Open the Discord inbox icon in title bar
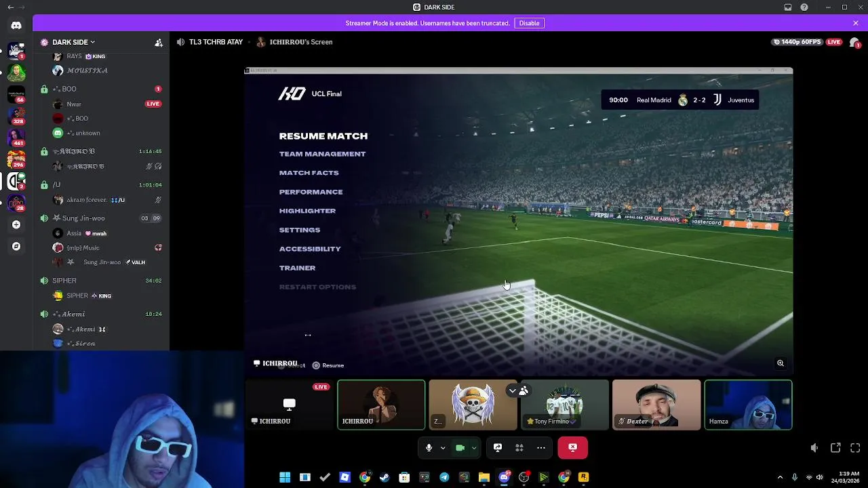 tap(788, 7)
